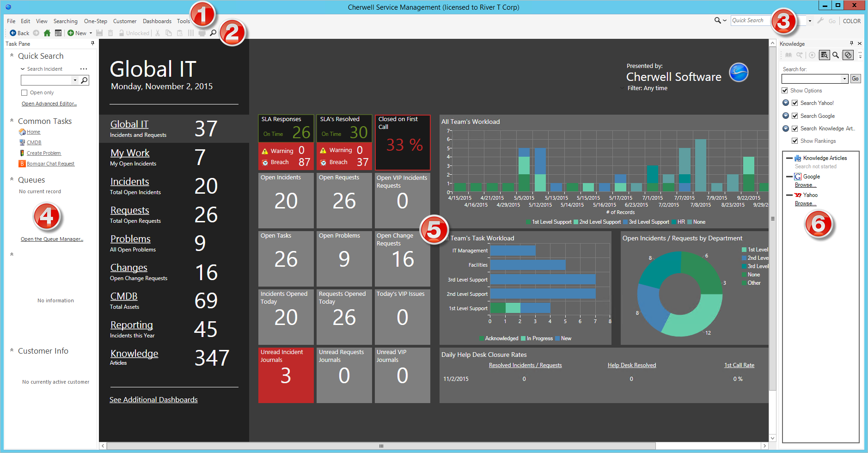This screenshot has width=868, height=453.
Task: Click the blue Back arrow button
Action: click(x=19, y=33)
